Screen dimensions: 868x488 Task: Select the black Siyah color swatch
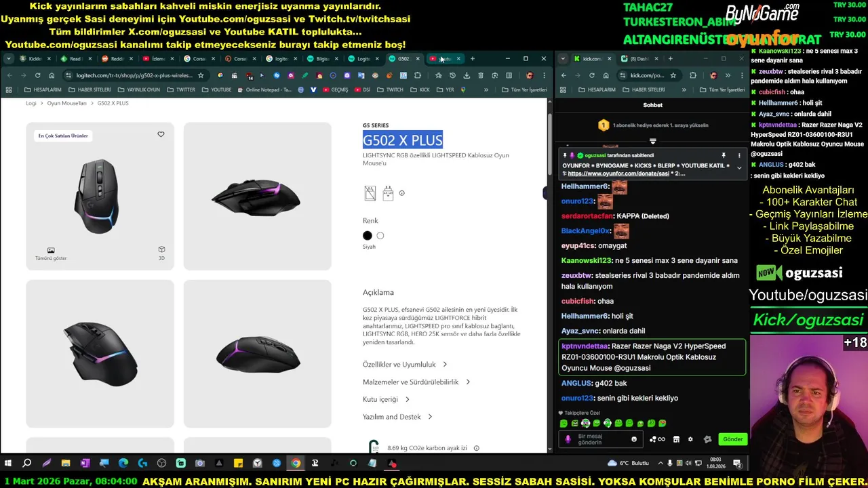[x=368, y=236]
